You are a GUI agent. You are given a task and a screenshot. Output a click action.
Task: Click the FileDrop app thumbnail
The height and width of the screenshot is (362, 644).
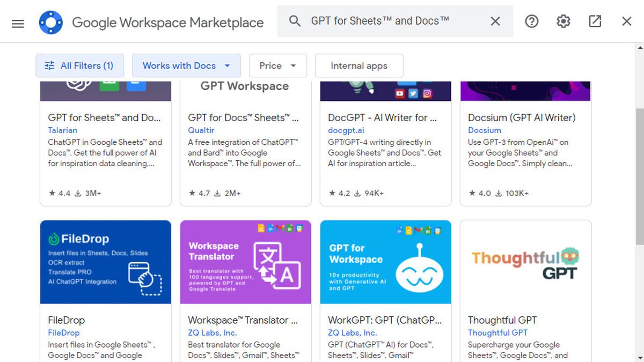click(105, 262)
